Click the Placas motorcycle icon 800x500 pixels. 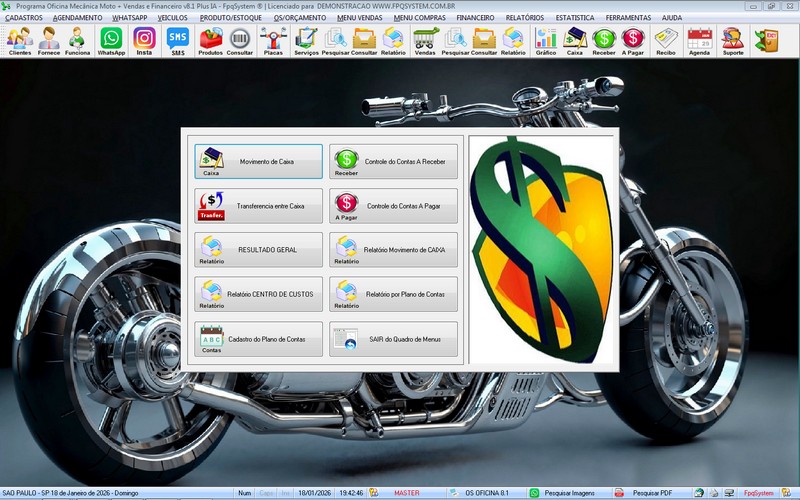(x=272, y=41)
